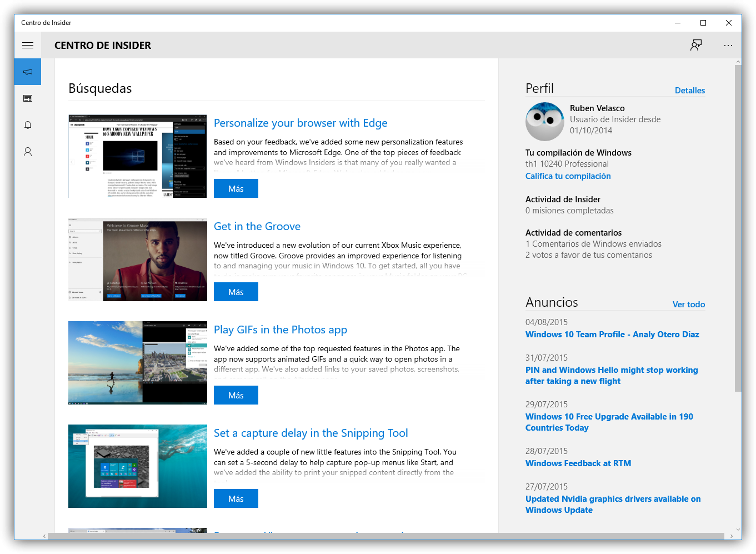Open 'Windows 10 Team Profile - Analy Otero Diaz'
Screen dimensions: 756x554
(612, 335)
